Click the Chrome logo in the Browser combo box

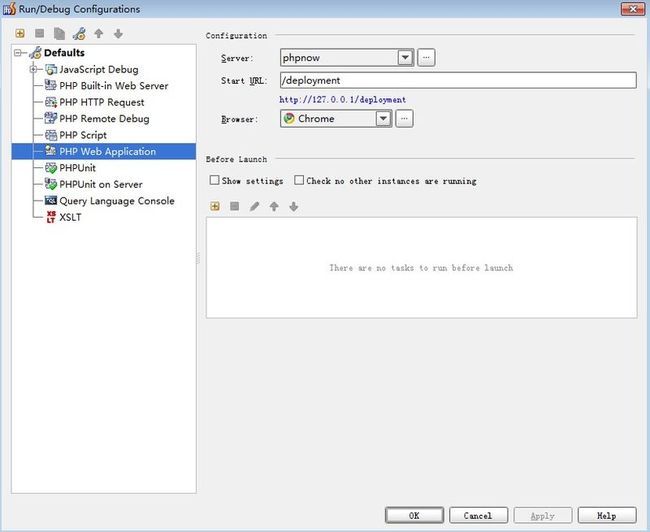(289, 119)
